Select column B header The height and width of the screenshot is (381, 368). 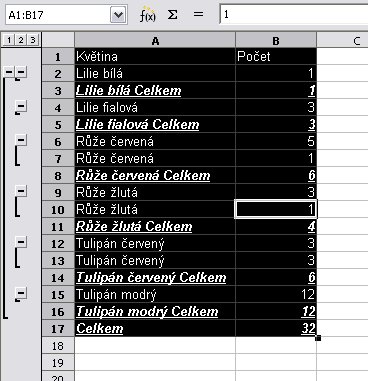point(276,40)
